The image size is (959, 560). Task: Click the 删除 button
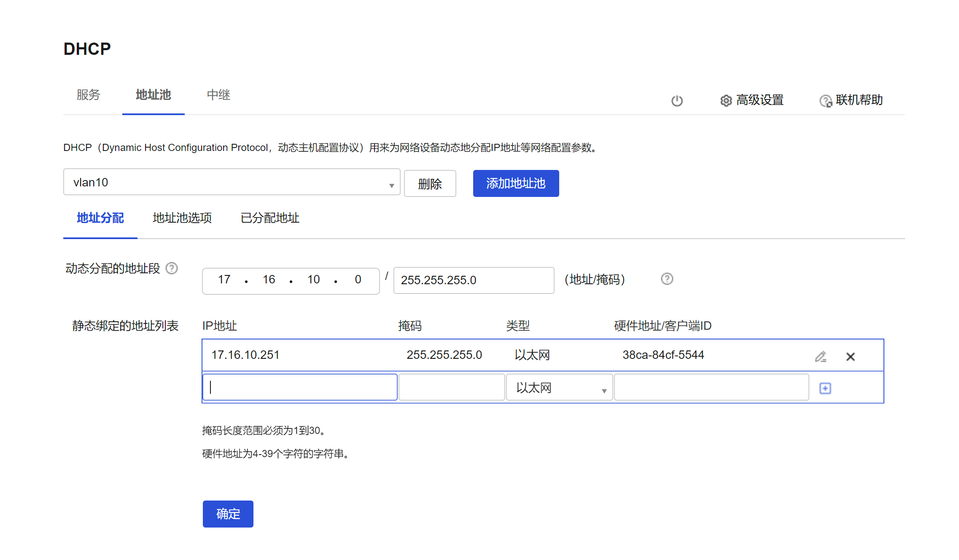pos(430,183)
